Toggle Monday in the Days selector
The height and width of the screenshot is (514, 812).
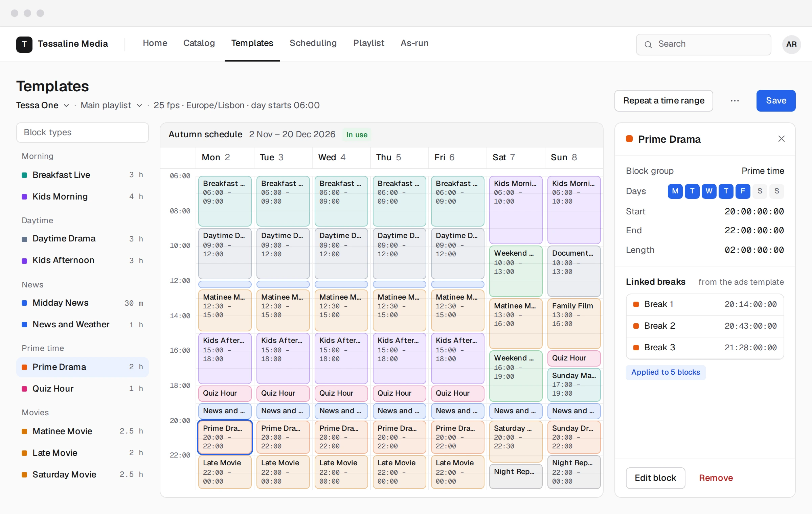[675, 191]
